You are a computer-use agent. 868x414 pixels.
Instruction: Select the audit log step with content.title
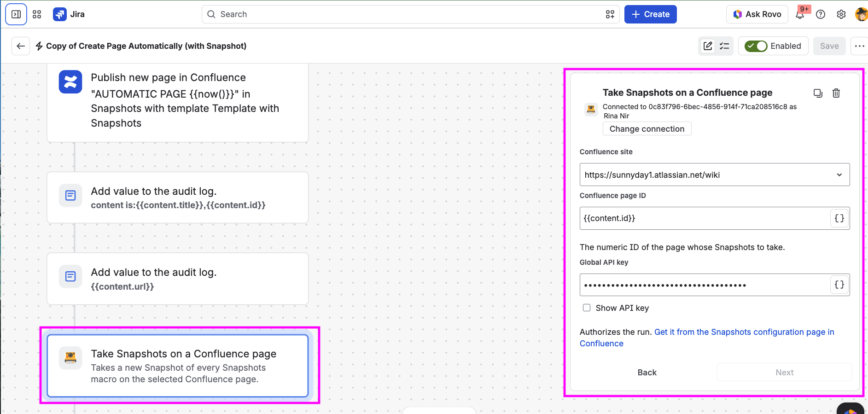pos(178,198)
